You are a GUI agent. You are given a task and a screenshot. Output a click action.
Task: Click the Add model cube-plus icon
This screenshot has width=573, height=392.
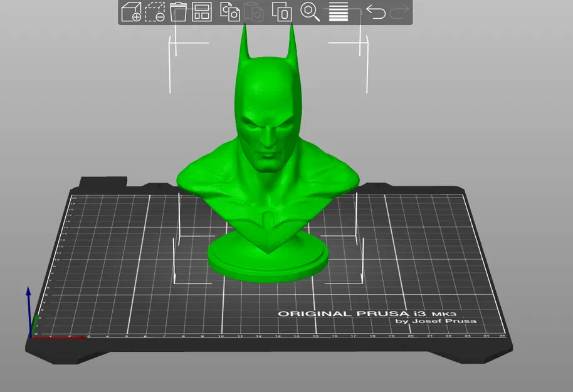coord(132,12)
